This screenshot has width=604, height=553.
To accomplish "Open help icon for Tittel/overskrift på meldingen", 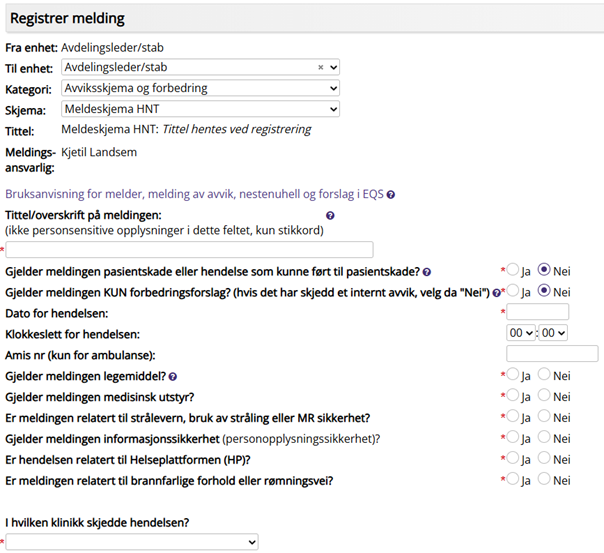I will [330, 216].
